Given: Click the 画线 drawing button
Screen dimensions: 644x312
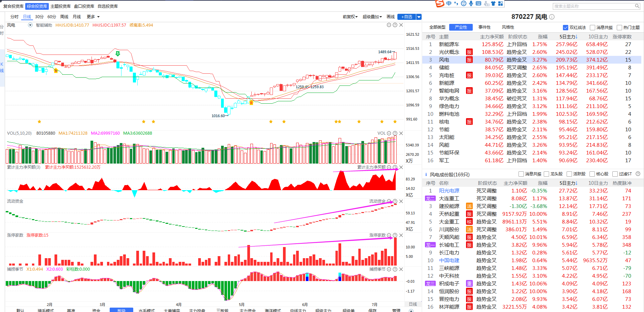Looking at the screenshot, I should [x=391, y=17].
